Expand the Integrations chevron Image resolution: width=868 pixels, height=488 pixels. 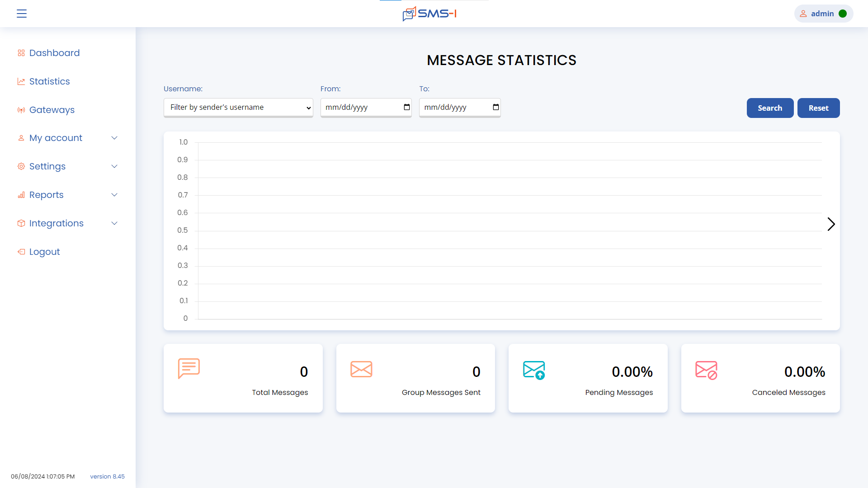click(x=114, y=223)
